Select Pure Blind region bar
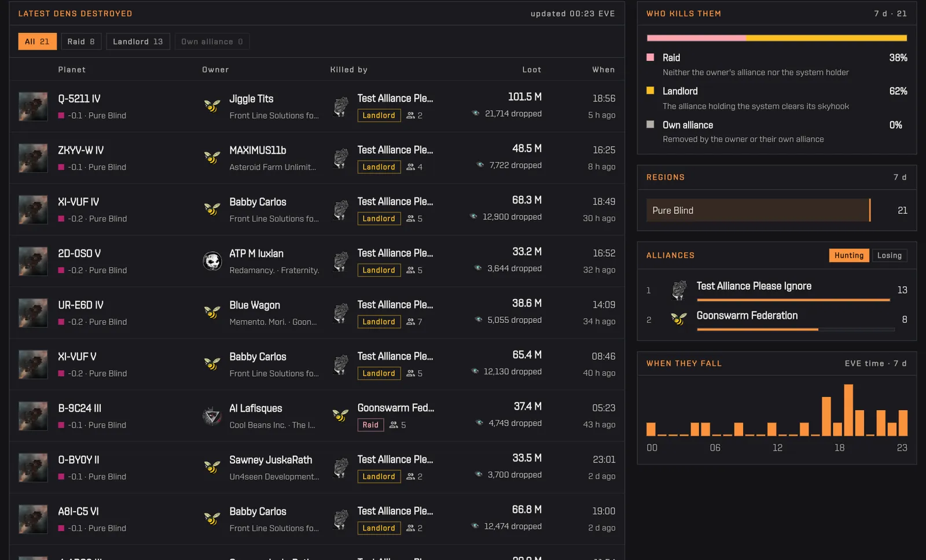 pos(758,211)
